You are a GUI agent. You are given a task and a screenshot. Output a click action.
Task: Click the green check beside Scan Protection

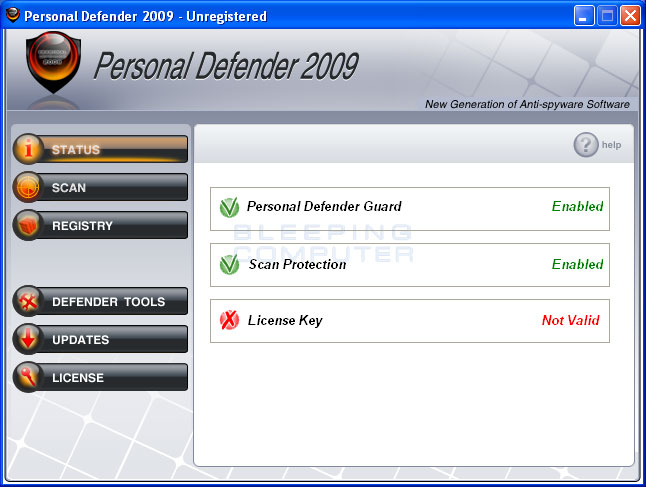(229, 265)
